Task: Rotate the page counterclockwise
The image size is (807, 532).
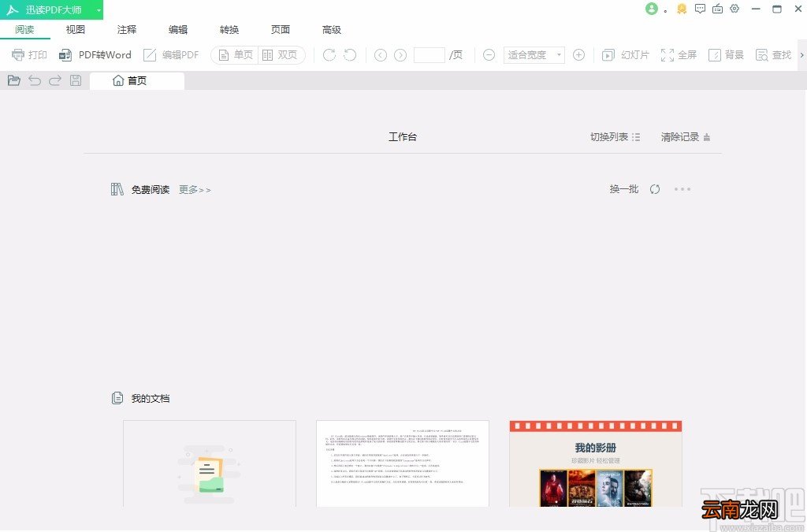Action: tap(350, 54)
